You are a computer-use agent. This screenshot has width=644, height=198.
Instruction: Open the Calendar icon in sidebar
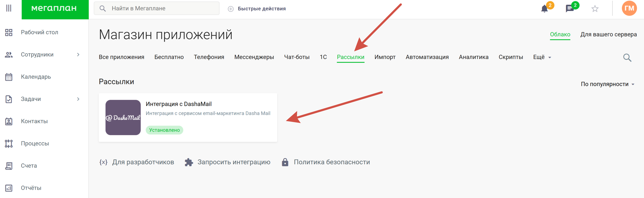click(9, 77)
